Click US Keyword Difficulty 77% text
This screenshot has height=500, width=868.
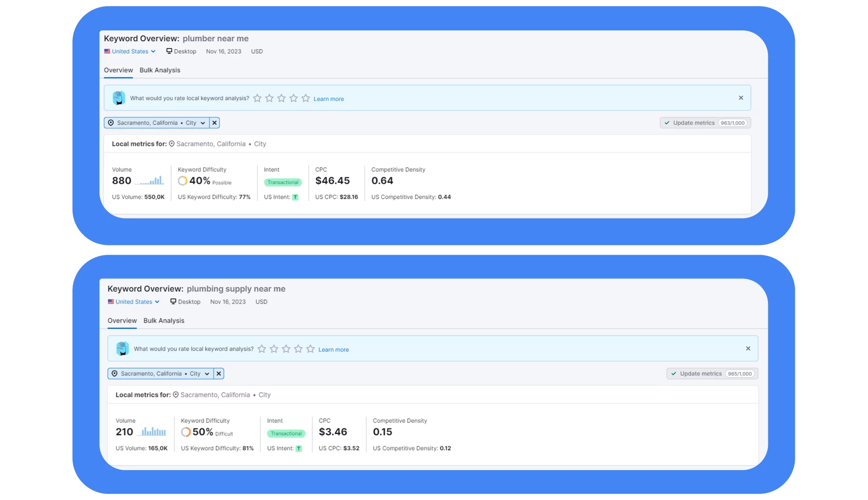(x=214, y=197)
